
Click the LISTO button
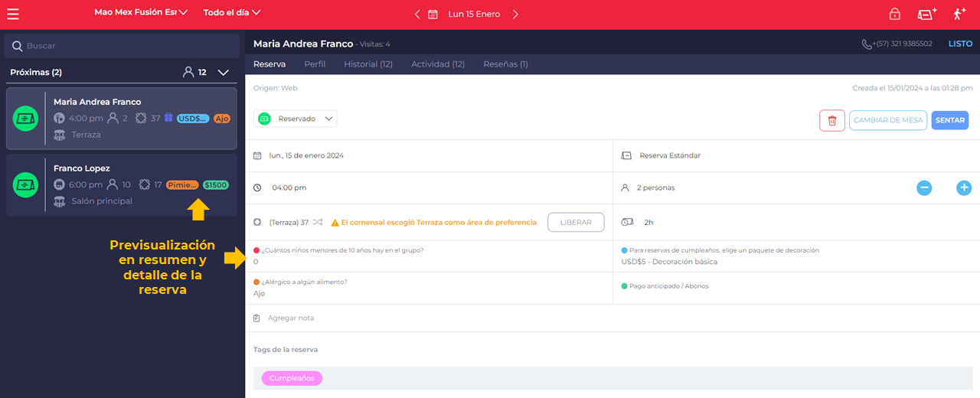[x=960, y=44]
